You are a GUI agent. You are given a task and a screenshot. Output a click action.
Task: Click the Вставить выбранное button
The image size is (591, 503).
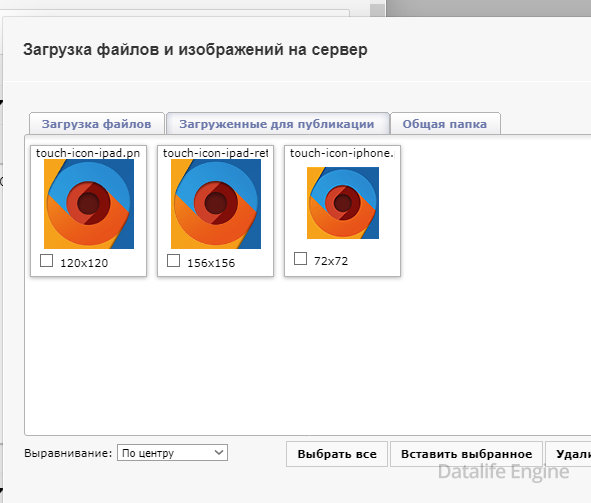pos(467,454)
